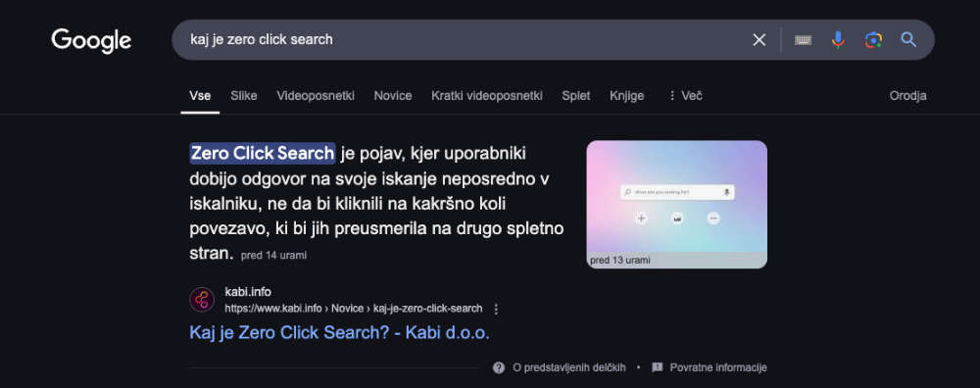Open the featured snippet thumbnail image
Screen dimensions: 980x388
[677, 204]
